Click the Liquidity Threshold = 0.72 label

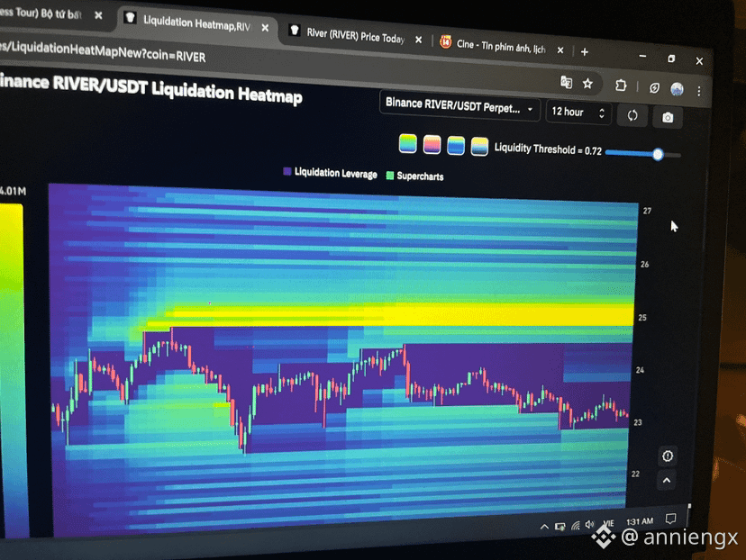tap(548, 149)
